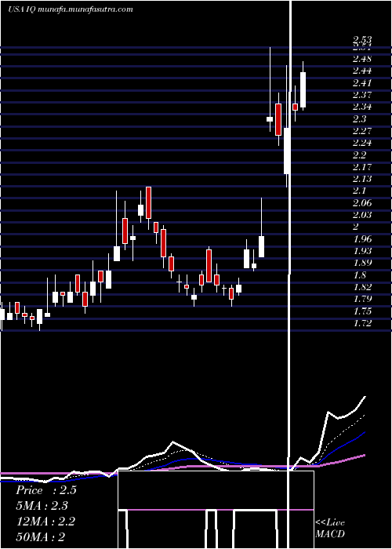The height and width of the screenshot is (549, 392).
Task: Click the tall red candle at the 2.1 peak
Action: click(149, 202)
